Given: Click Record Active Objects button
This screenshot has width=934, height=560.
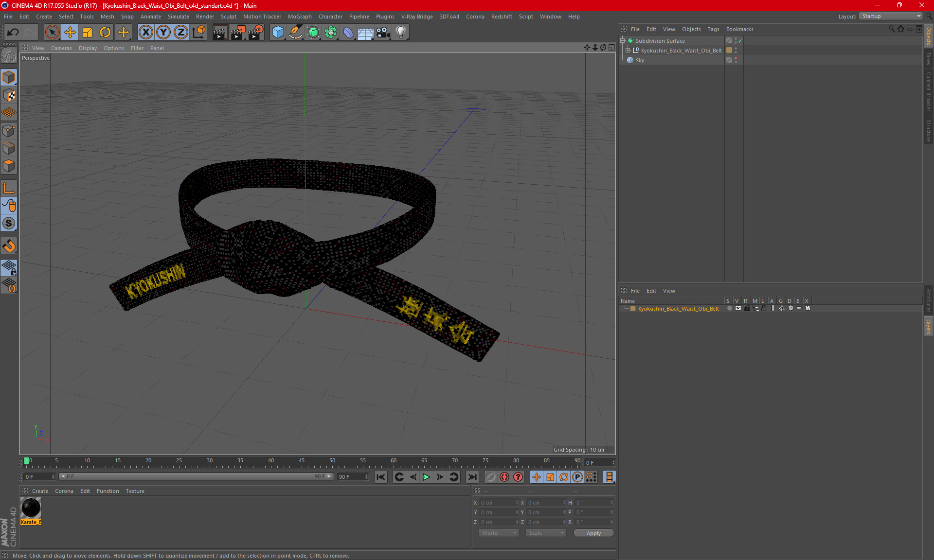Looking at the screenshot, I should coord(491,477).
